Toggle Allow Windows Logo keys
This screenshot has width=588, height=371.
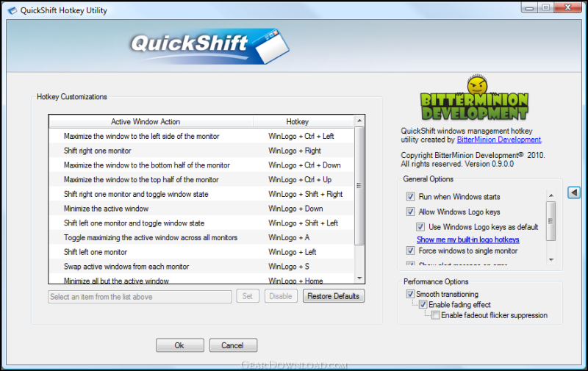[x=410, y=212]
